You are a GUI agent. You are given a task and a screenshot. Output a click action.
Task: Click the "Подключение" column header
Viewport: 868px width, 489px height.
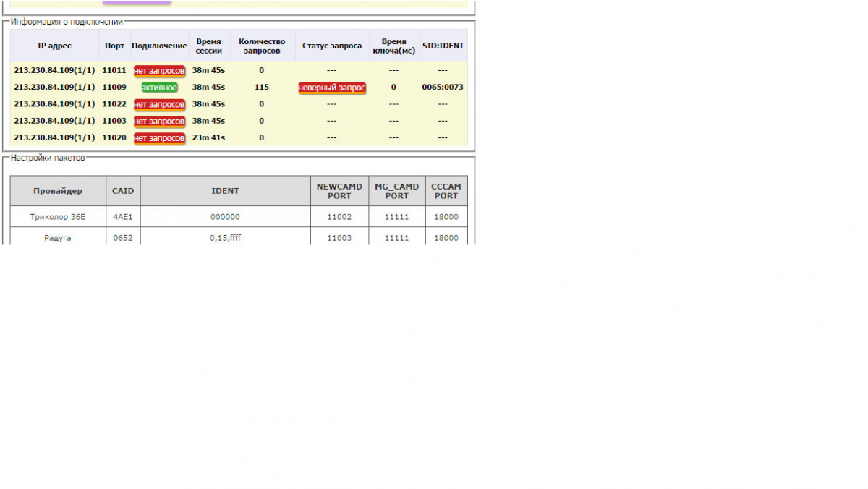[159, 46]
